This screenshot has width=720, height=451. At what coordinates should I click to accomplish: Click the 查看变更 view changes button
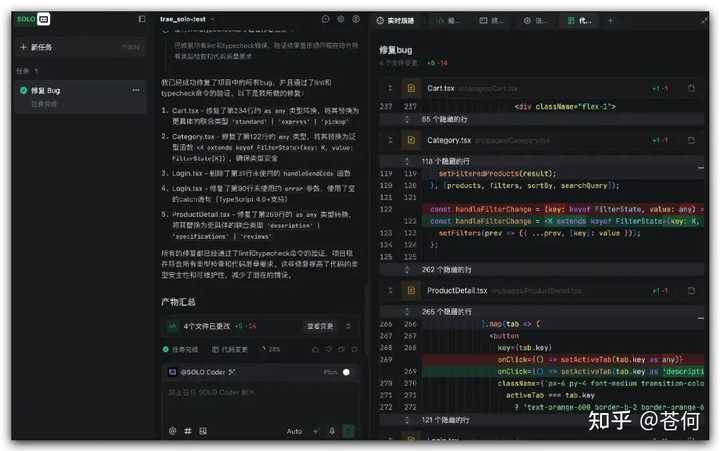pyautogui.click(x=320, y=326)
